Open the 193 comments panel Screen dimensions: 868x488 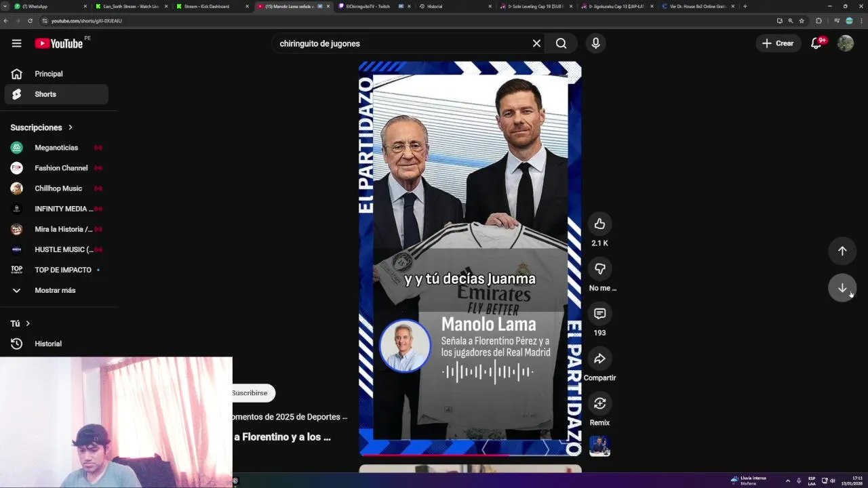(x=599, y=313)
